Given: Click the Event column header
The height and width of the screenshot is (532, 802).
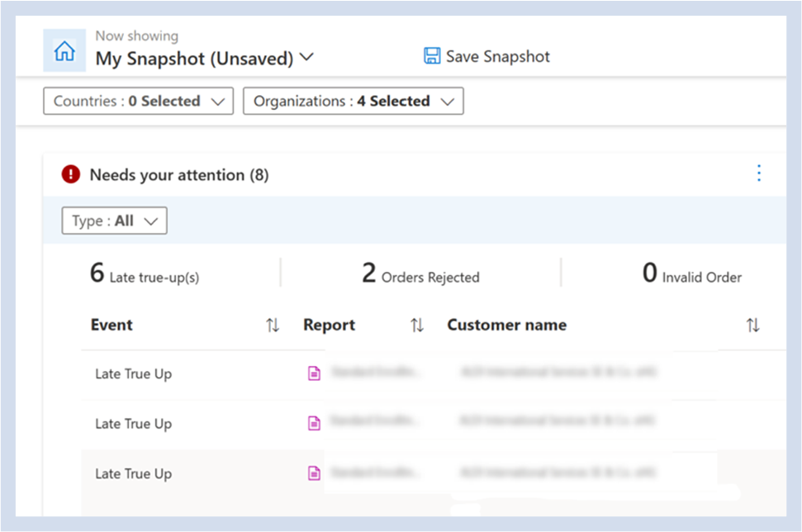Looking at the screenshot, I should [x=112, y=325].
